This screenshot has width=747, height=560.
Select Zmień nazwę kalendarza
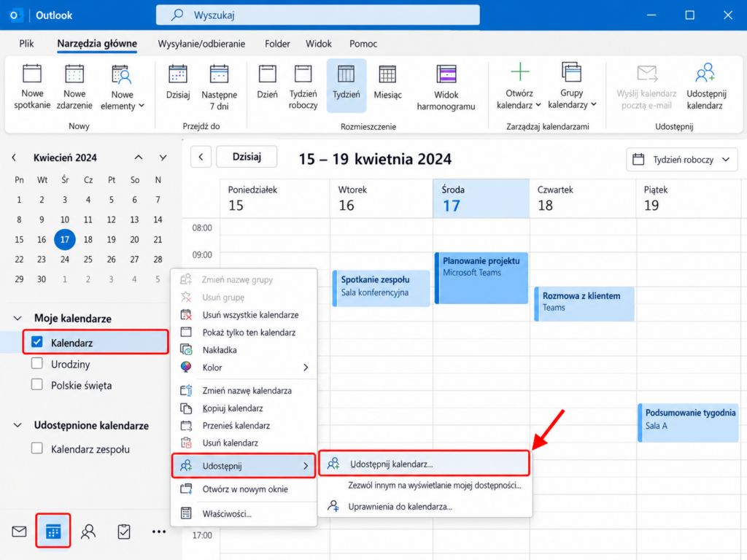[244, 391]
